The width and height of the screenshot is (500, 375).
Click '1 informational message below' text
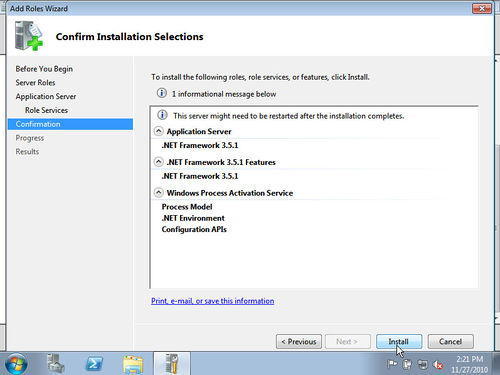(x=224, y=94)
